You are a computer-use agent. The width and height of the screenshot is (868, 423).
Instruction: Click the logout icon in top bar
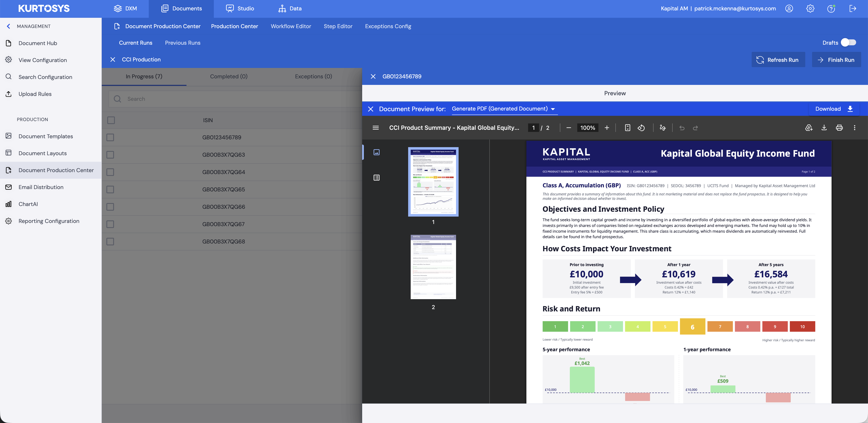pos(853,8)
